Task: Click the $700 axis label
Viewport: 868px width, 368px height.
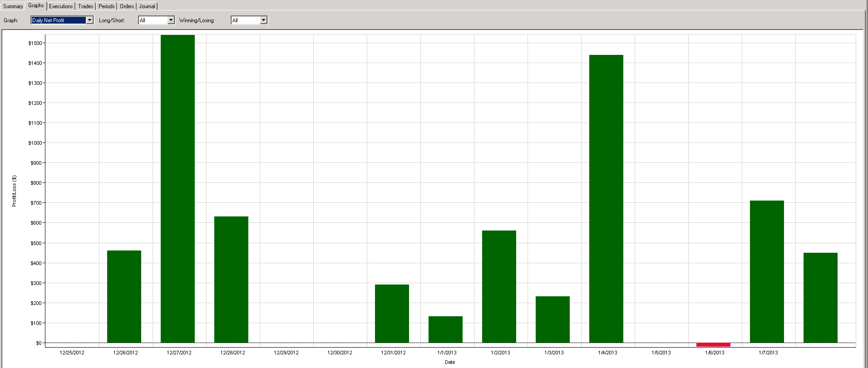Action: [36, 203]
